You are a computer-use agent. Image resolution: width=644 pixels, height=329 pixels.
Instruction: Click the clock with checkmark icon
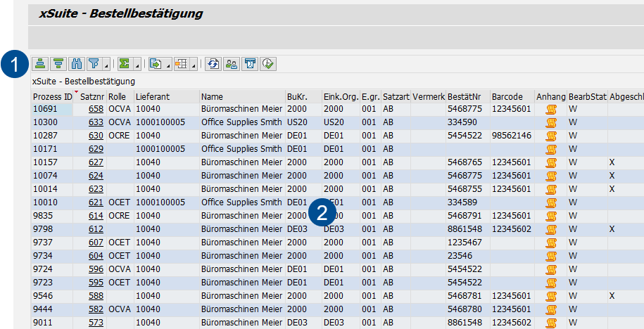tap(267, 64)
